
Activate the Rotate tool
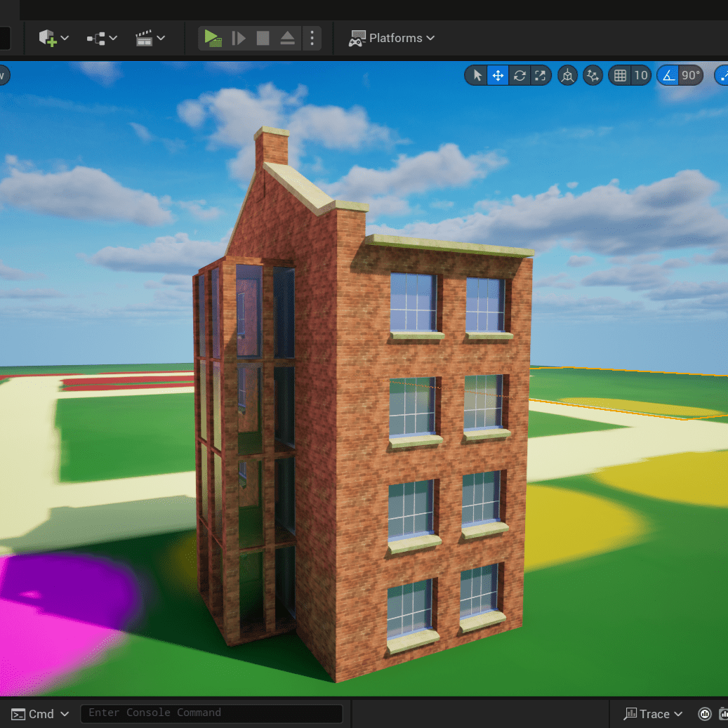coord(519,75)
